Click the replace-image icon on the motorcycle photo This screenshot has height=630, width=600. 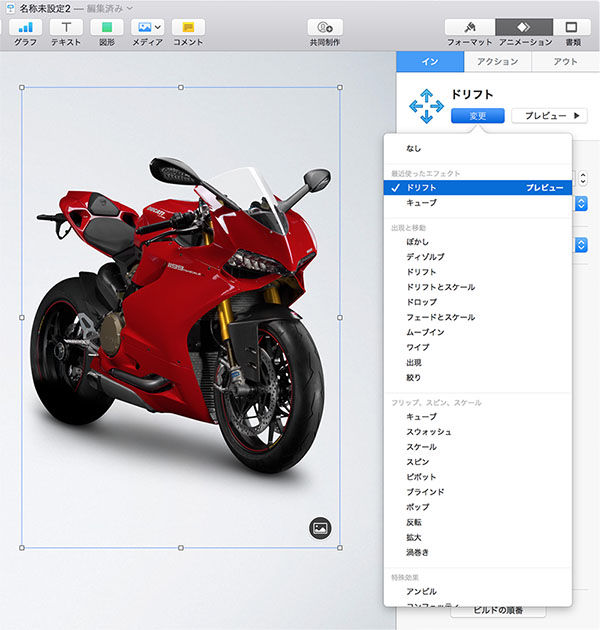320,528
